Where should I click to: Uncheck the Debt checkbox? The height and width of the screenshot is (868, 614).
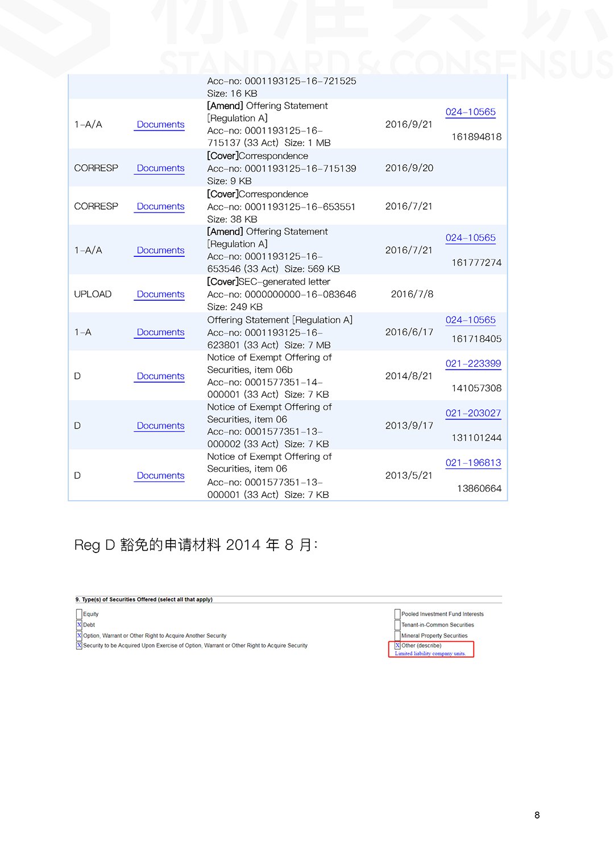click(79, 625)
